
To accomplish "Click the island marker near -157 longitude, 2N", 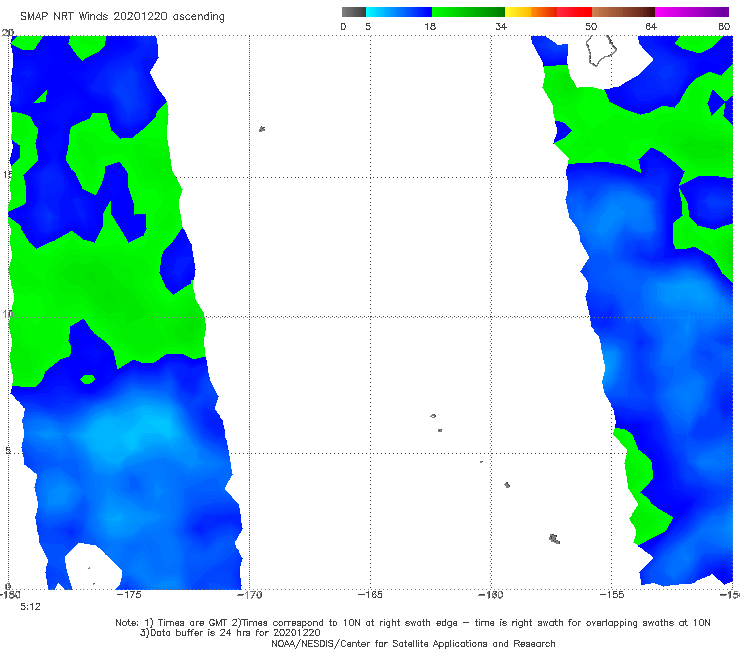I will pyautogui.click(x=555, y=539).
